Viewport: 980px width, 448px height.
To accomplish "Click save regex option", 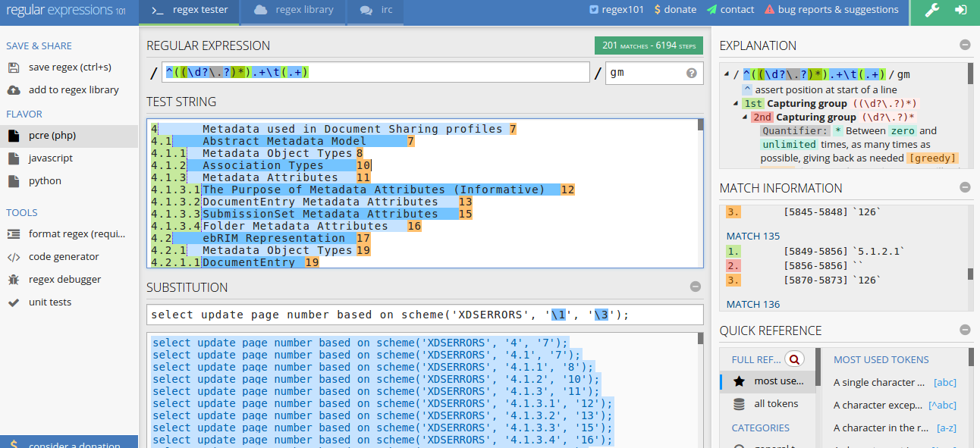I will (x=69, y=67).
